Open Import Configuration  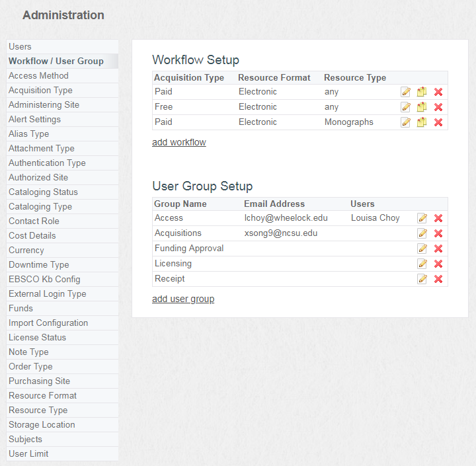pos(62,323)
